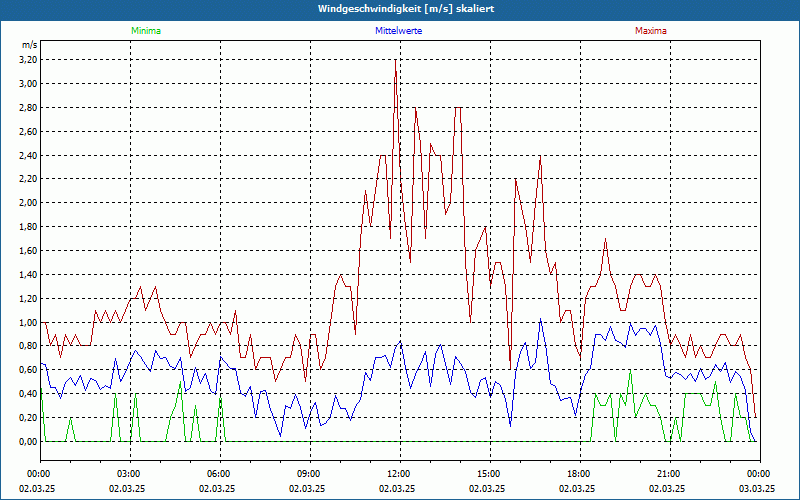
Task: Click the '09:00' time axis label
Action: 310,474
